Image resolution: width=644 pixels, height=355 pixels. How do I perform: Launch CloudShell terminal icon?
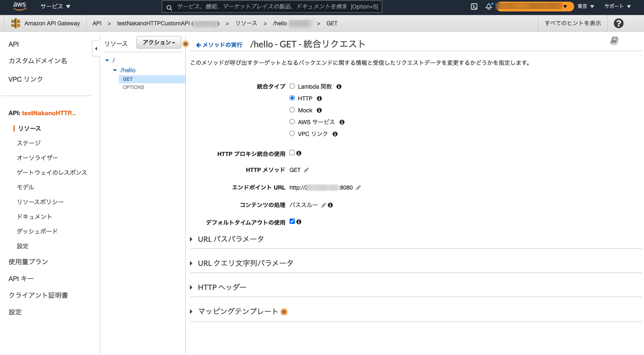tap(474, 7)
